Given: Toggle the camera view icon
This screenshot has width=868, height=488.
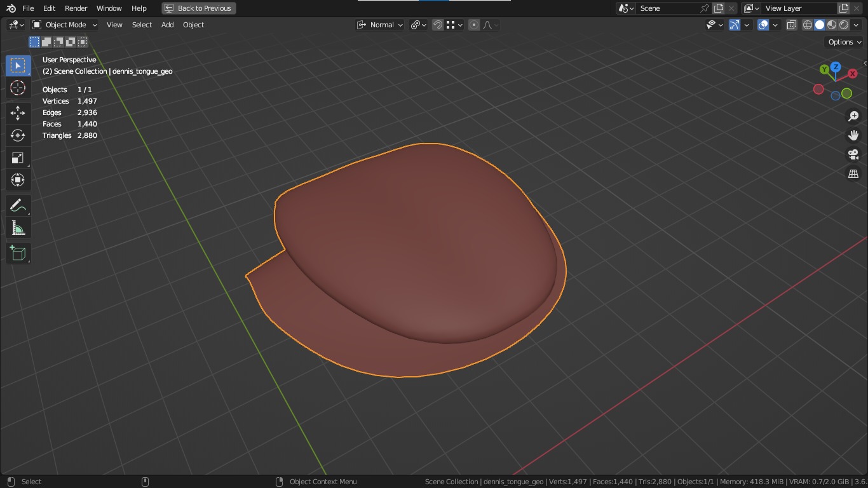Looking at the screenshot, I should [853, 154].
